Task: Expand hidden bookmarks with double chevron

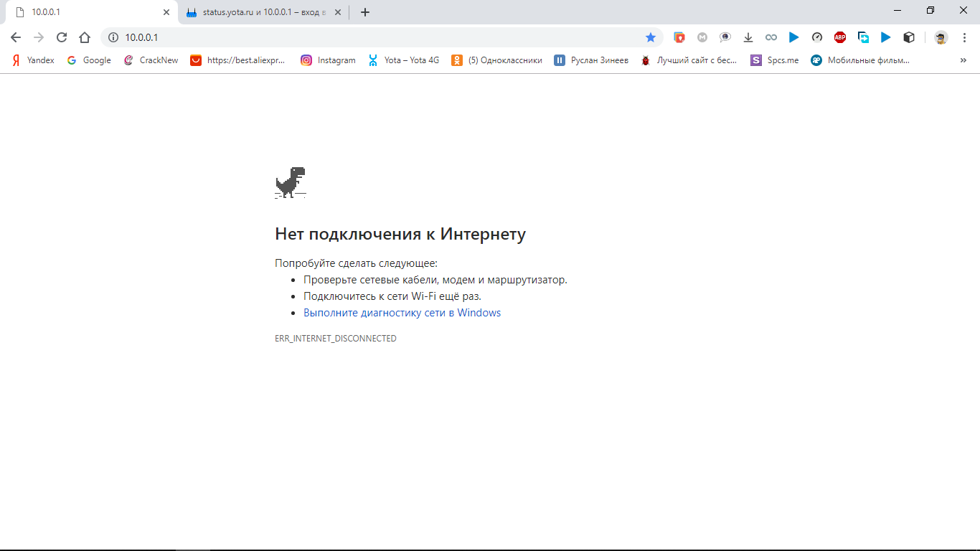Action: (963, 60)
